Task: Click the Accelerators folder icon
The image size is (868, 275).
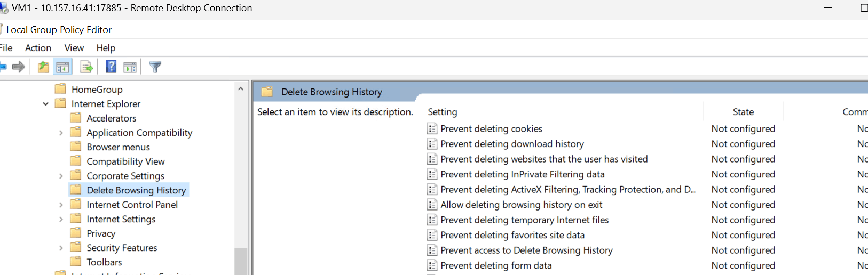Action: pos(76,117)
